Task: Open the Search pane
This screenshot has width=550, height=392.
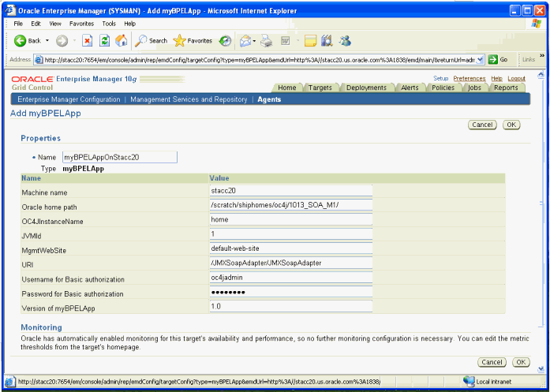Action: click(151, 40)
